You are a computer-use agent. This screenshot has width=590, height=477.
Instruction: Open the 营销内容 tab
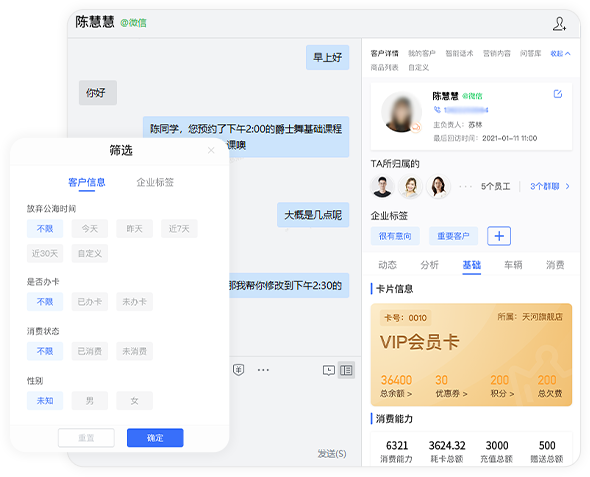coord(497,53)
